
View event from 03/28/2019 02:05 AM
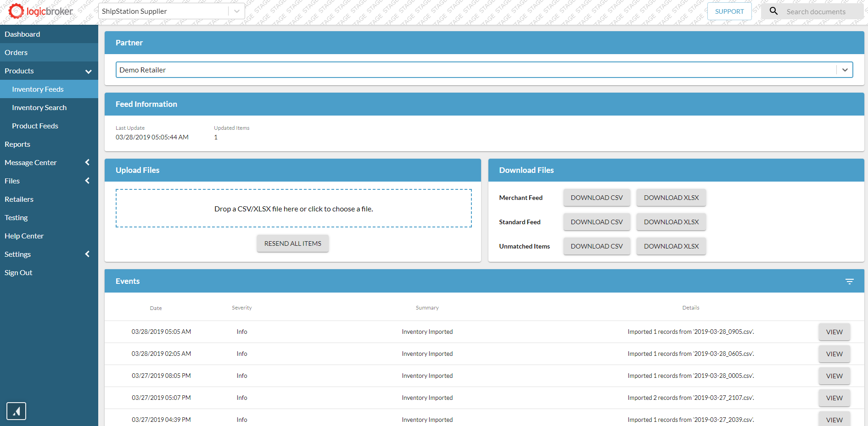tap(834, 354)
